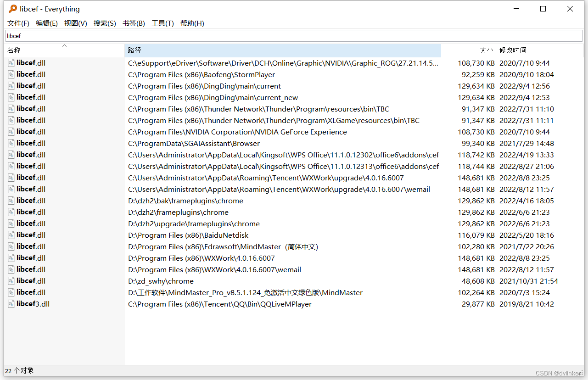588x380 pixels.
Task: Click path ending WXWork\upgrade\4.0.16.6007\wemail
Action: [x=279, y=189]
